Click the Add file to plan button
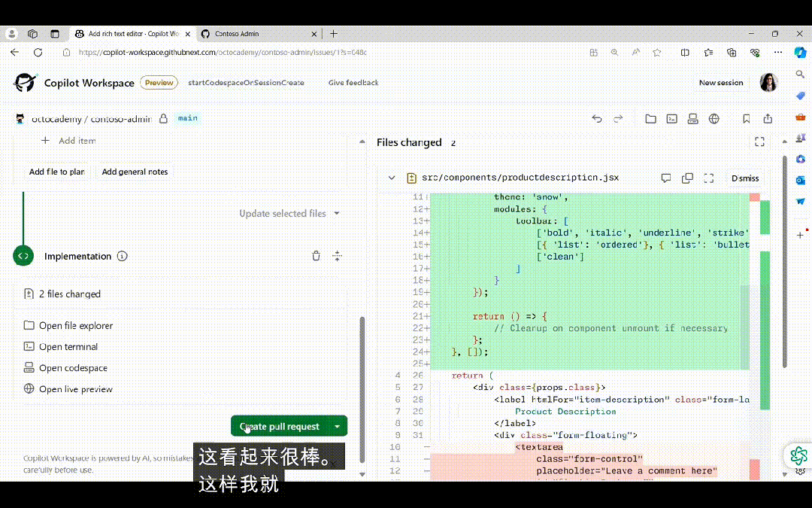This screenshot has height=508, width=812. click(56, 172)
